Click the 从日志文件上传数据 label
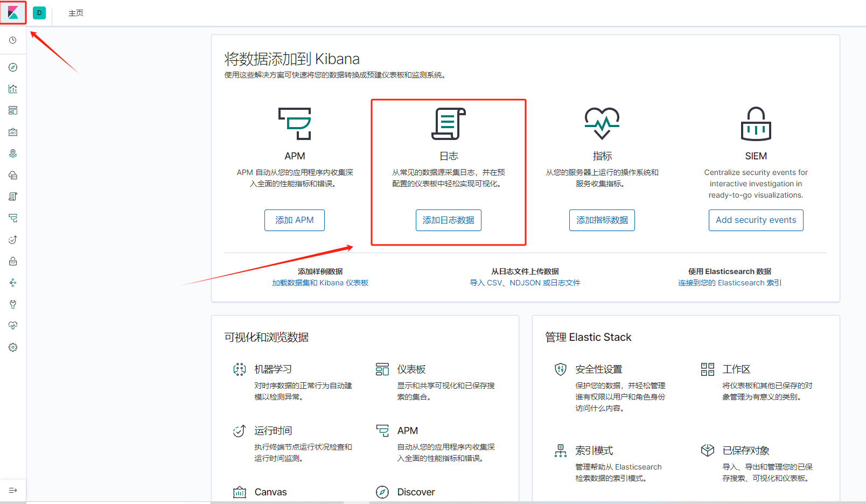The height and width of the screenshot is (504, 866). [525, 271]
